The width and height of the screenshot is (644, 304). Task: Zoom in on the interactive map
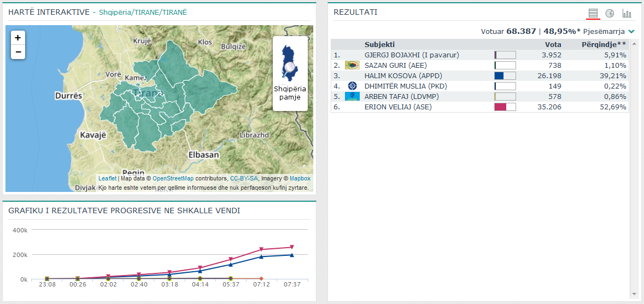pos(18,38)
